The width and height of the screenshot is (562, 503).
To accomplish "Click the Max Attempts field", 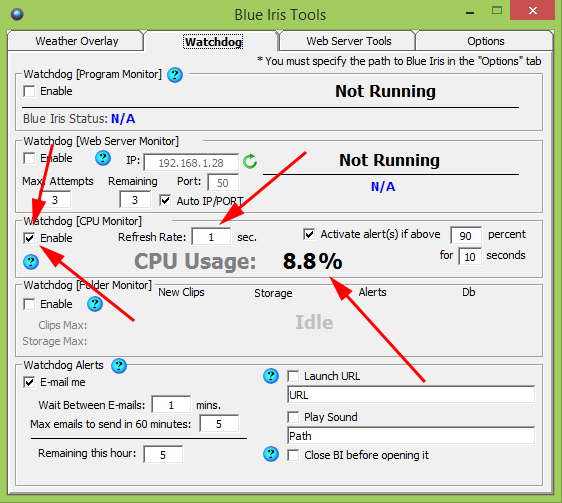I will pyautogui.click(x=55, y=200).
